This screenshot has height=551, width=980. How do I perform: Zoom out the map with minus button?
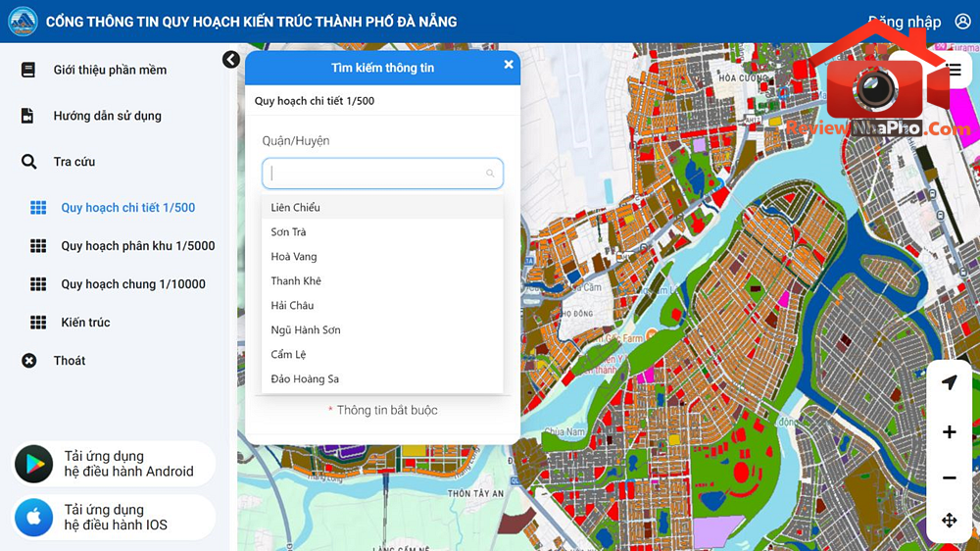click(x=950, y=477)
